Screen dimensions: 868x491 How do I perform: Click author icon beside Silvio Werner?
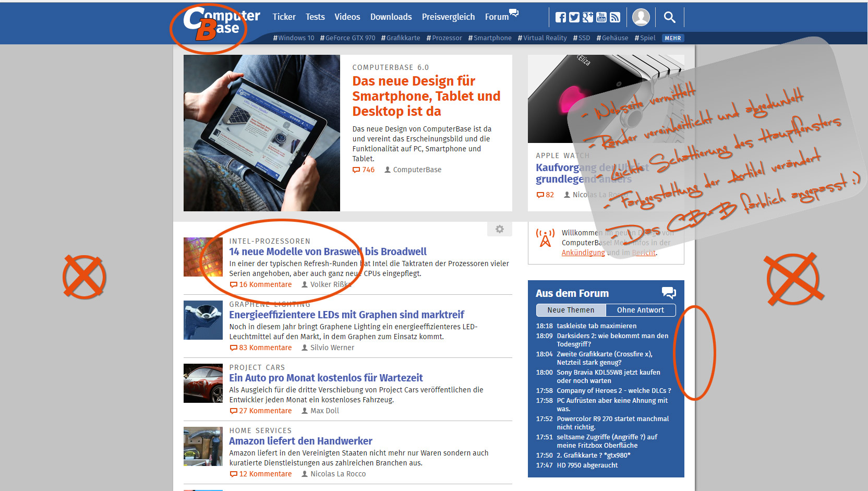305,348
